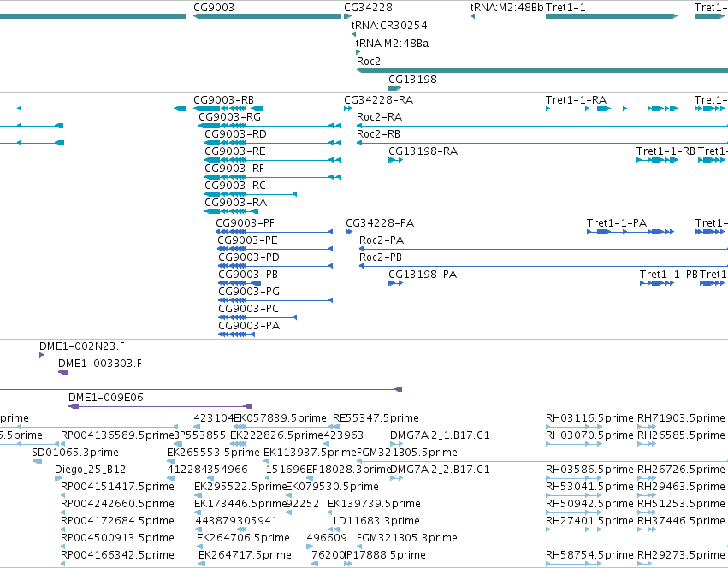Click EST RP004172684.5prime
The height and width of the screenshot is (568, 728).
point(117,521)
